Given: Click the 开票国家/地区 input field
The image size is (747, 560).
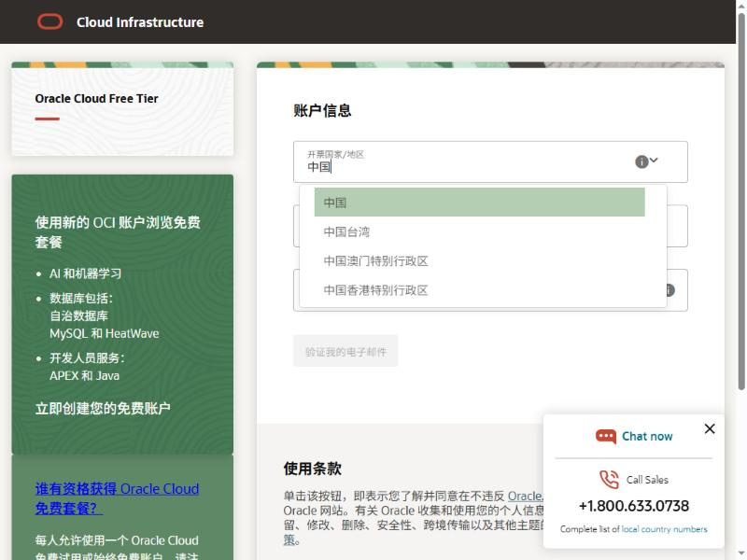Looking at the screenshot, I should click(490, 161).
